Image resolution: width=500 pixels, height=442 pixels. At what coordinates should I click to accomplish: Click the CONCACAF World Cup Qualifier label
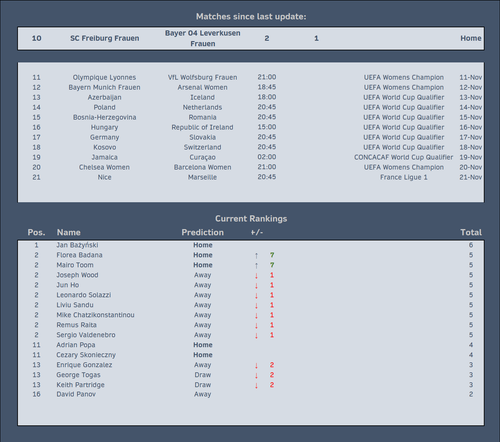tap(403, 157)
